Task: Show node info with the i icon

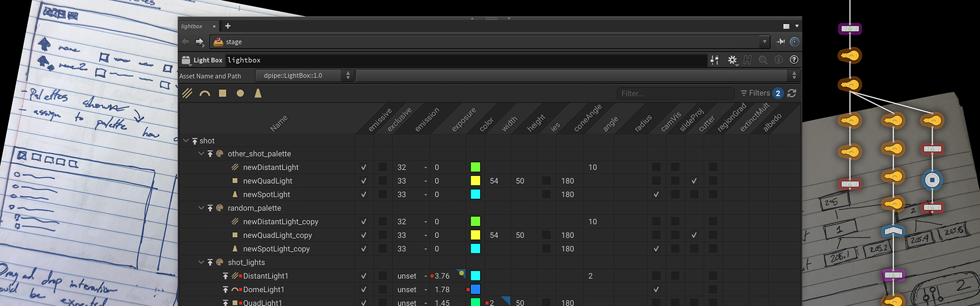Action: (778, 60)
